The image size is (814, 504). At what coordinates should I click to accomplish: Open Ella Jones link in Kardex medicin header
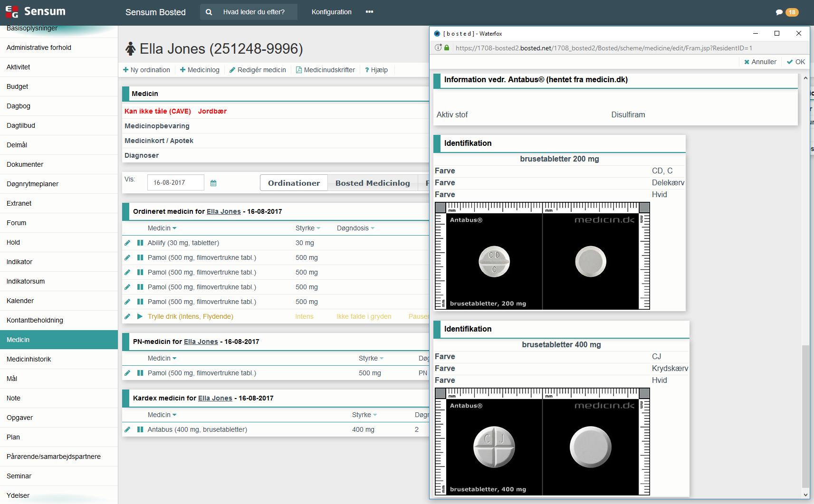point(215,398)
